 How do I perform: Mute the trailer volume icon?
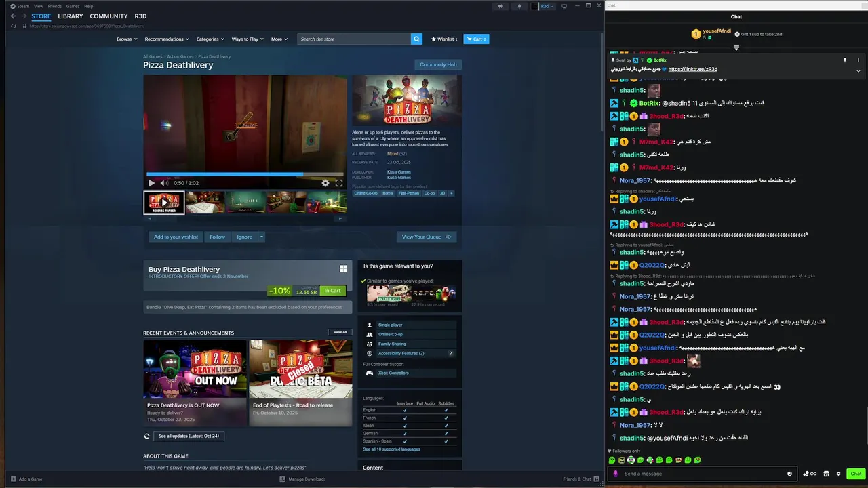tap(163, 183)
